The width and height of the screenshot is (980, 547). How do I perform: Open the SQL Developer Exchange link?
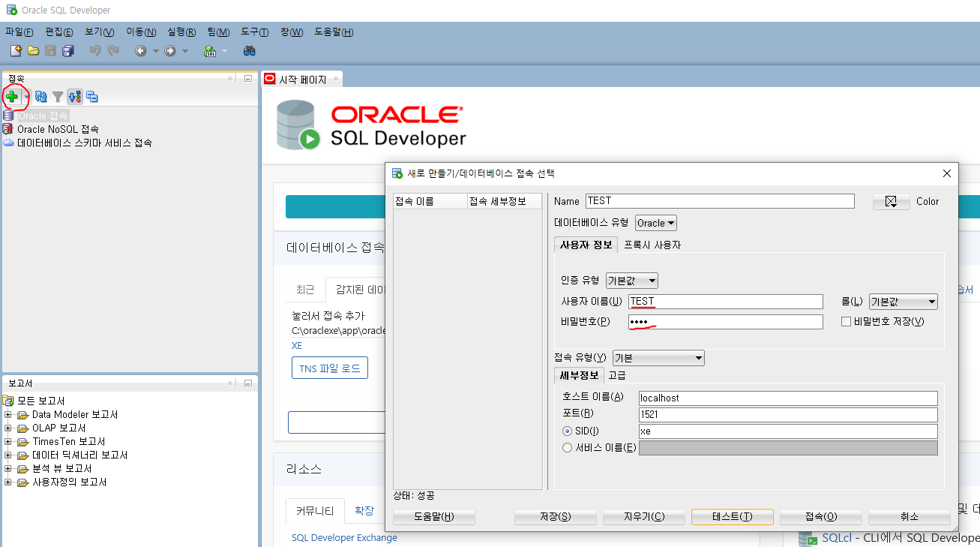(x=344, y=537)
